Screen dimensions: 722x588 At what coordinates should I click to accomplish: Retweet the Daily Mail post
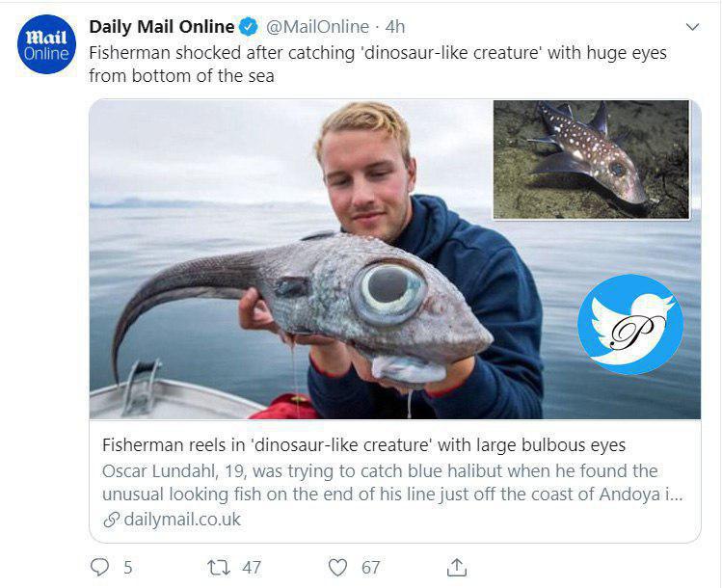point(219,568)
